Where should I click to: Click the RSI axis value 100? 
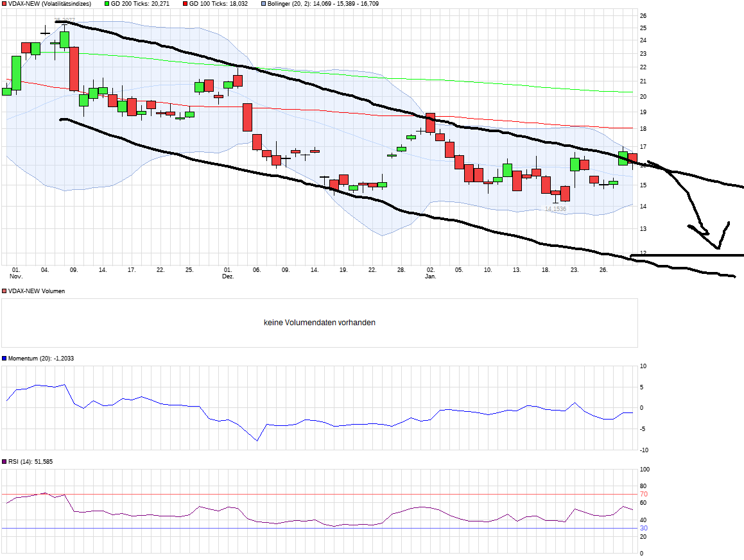pos(645,470)
